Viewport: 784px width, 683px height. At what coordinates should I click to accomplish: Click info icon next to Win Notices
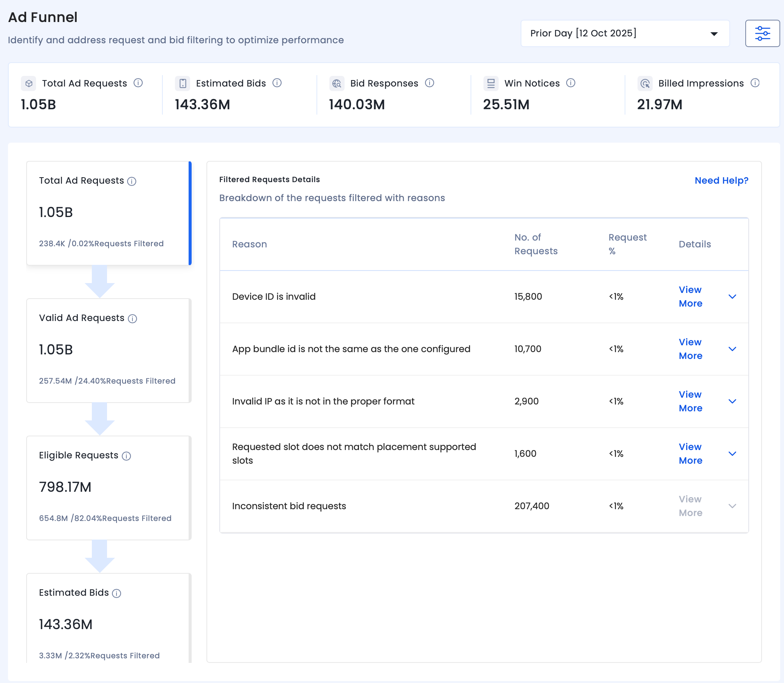click(x=571, y=83)
